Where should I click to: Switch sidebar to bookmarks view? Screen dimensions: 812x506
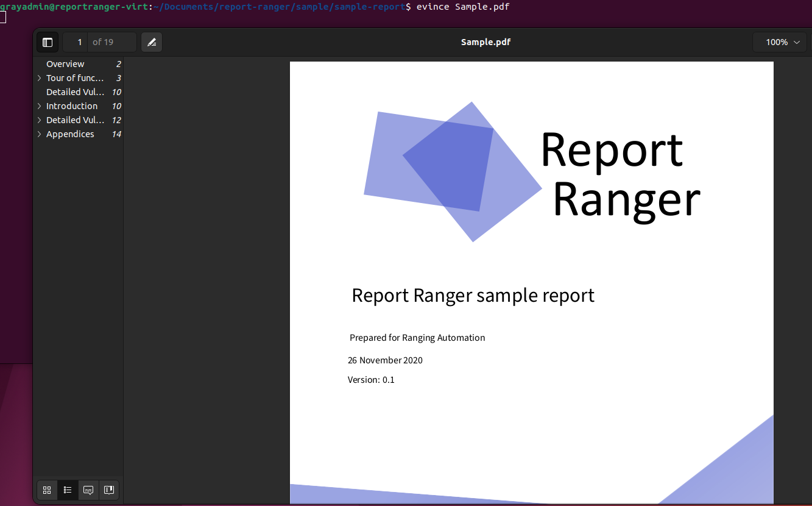click(x=109, y=490)
